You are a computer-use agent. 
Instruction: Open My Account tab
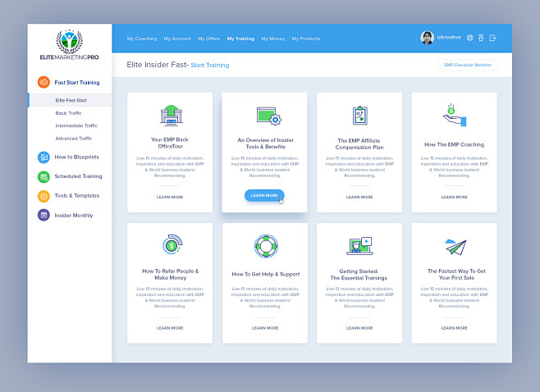(177, 39)
